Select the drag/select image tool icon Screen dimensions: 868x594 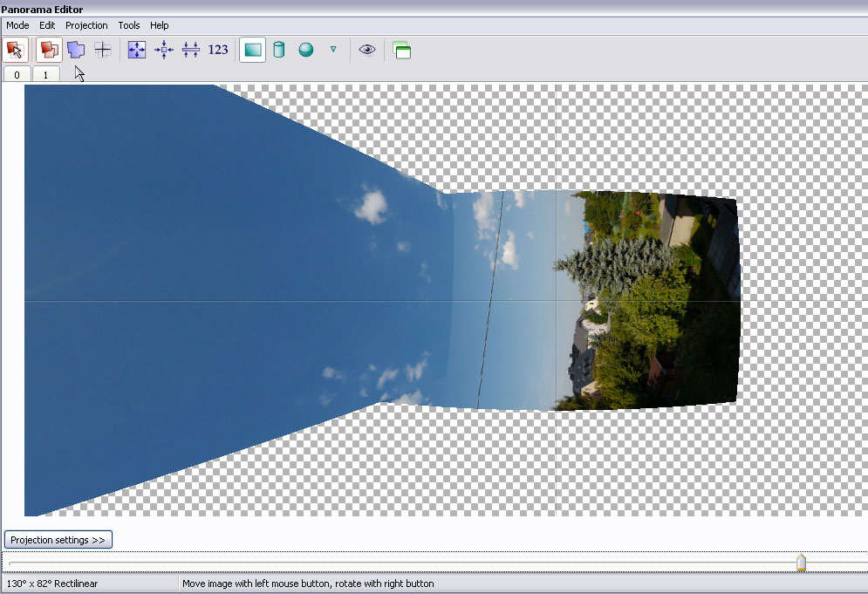15,50
